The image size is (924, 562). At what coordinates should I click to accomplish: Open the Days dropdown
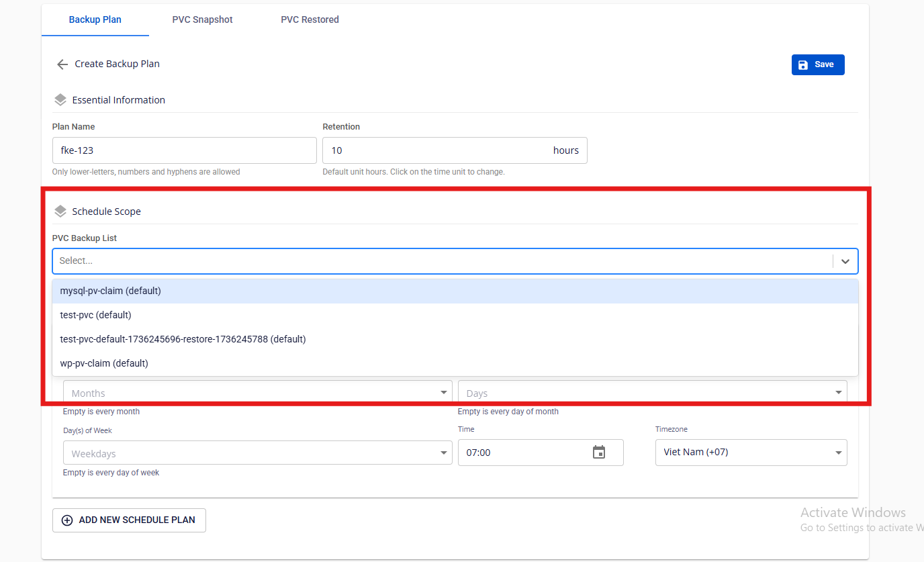[651, 393]
